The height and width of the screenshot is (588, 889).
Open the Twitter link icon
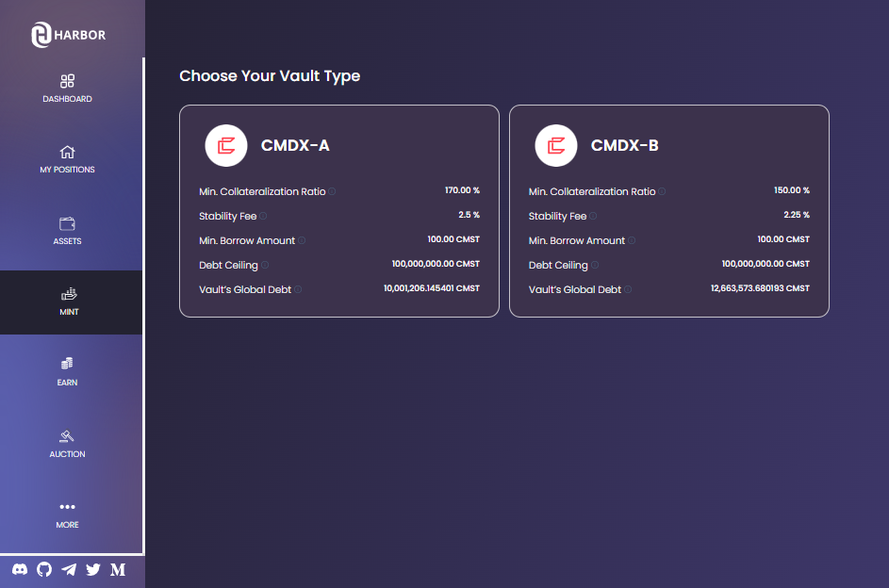click(x=93, y=569)
